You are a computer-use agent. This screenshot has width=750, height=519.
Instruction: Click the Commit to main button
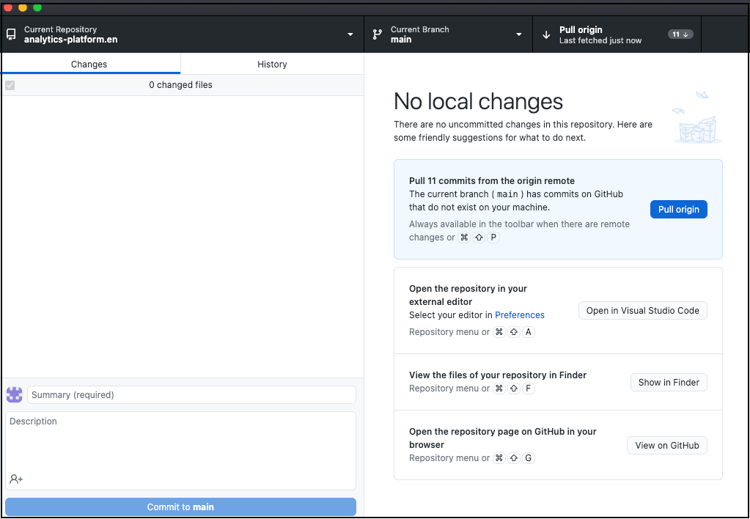pos(180,507)
